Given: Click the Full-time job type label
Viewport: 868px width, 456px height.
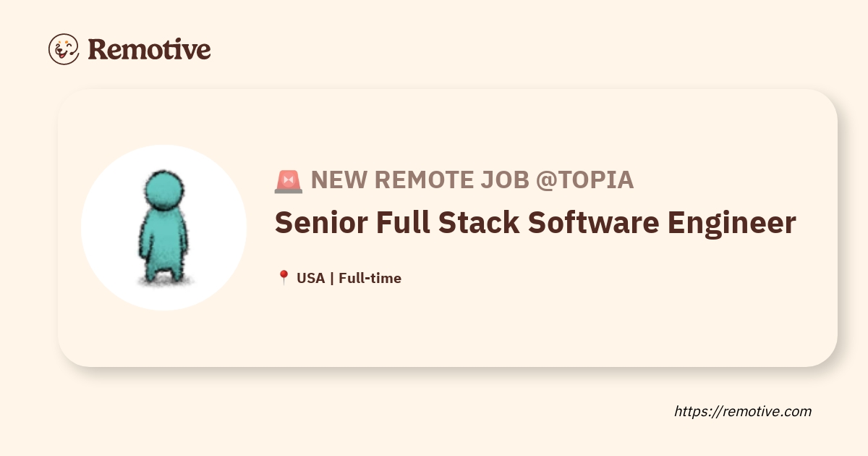Looking at the screenshot, I should (x=370, y=278).
